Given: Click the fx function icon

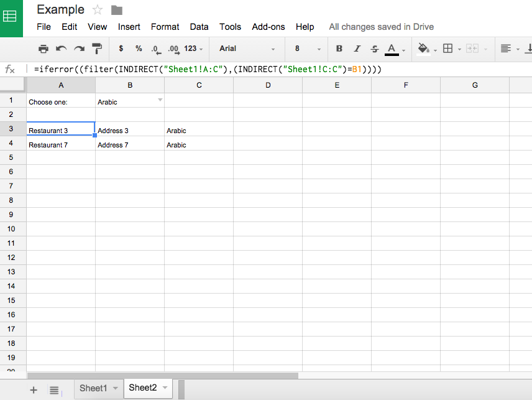Looking at the screenshot, I should pyautogui.click(x=10, y=70).
